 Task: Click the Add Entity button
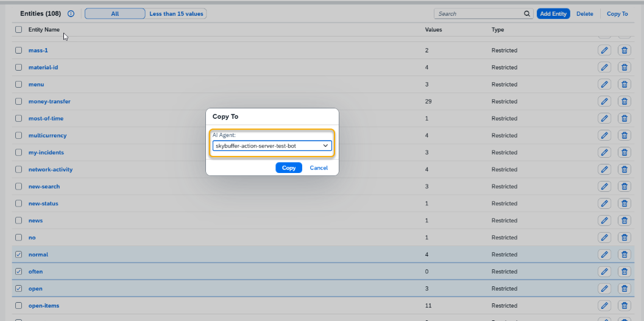click(x=553, y=14)
